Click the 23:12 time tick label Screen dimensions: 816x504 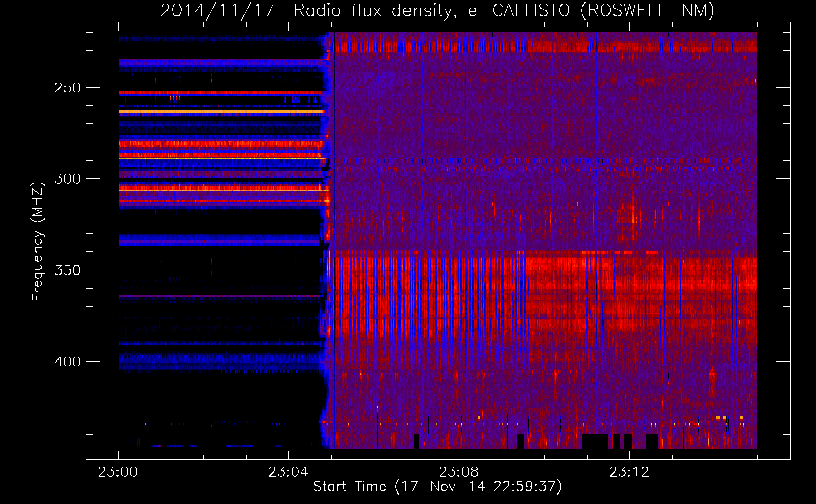pos(629,472)
